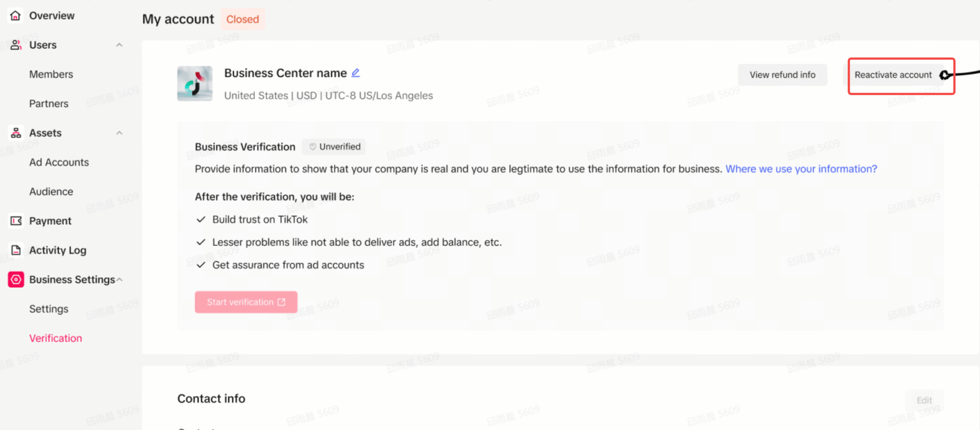Open the Partners menu item

[x=49, y=104]
